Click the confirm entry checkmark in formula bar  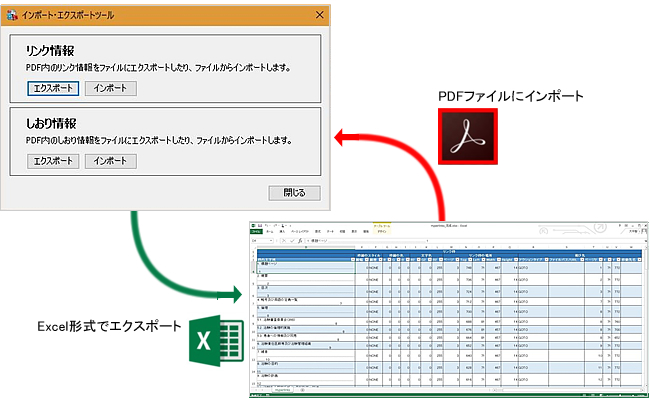pos(292,241)
